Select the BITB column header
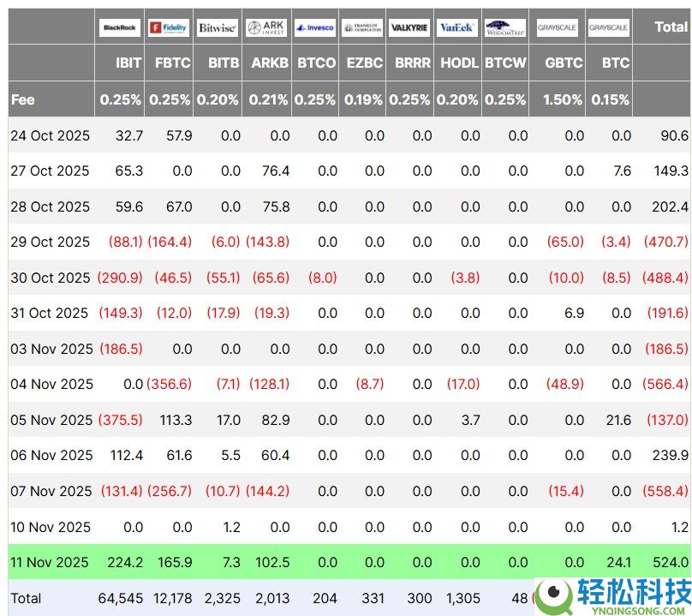This screenshot has height=616, width=692. (224, 63)
